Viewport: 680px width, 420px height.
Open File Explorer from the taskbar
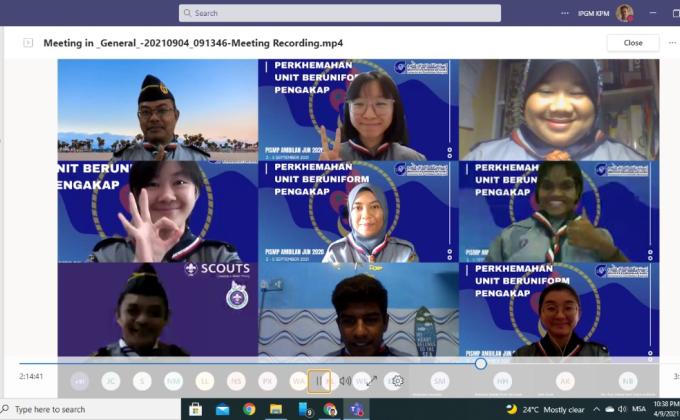click(x=276, y=409)
